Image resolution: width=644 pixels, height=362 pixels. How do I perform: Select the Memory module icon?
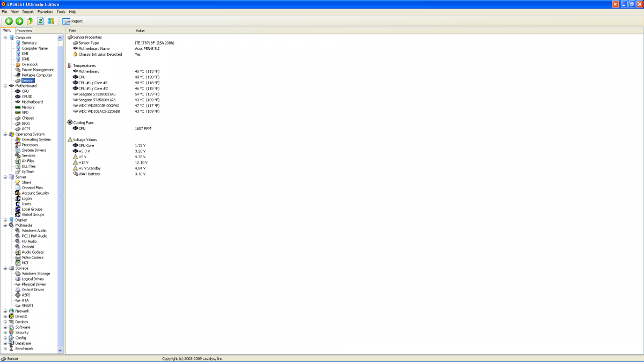pyautogui.click(x=18, y=107)
